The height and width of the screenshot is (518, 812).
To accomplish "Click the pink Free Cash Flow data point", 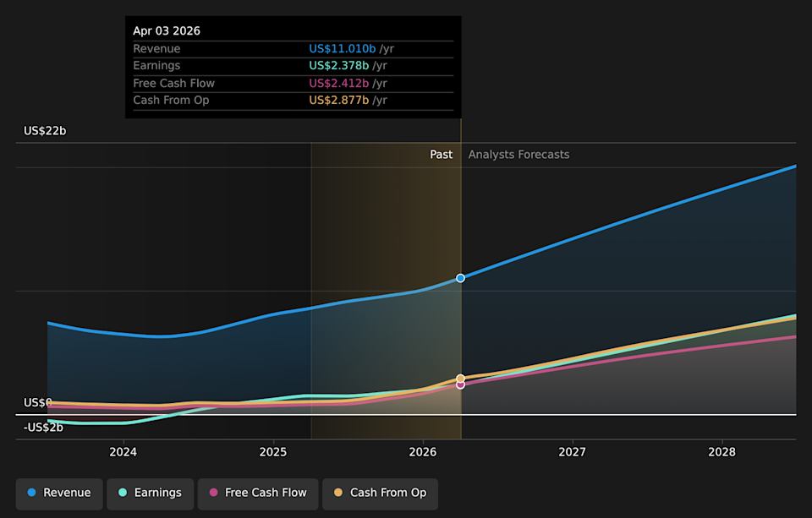I will [460, 385].
